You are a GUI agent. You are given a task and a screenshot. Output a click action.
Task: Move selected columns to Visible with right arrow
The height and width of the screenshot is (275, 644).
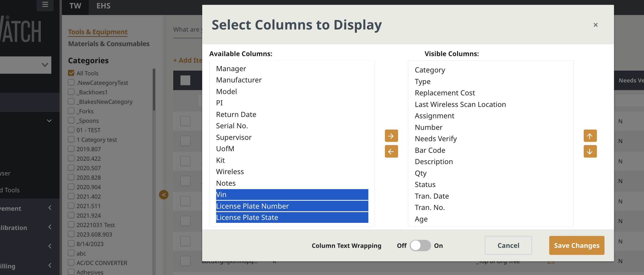pos(391,136)
